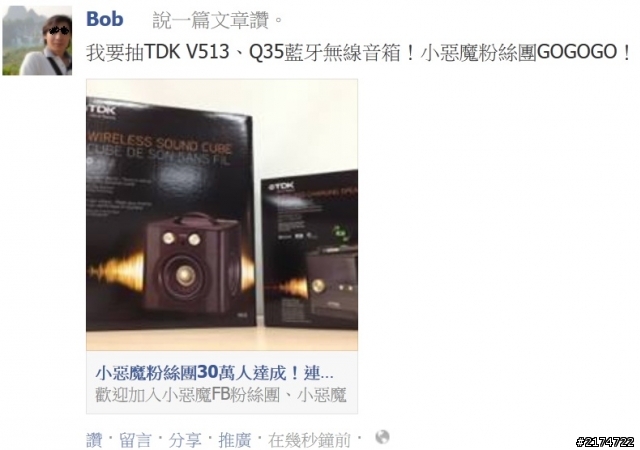Click the #2174722 watermark label
Image resolution: width=640 pixels, height=450 pixels.
click(605, 441)
